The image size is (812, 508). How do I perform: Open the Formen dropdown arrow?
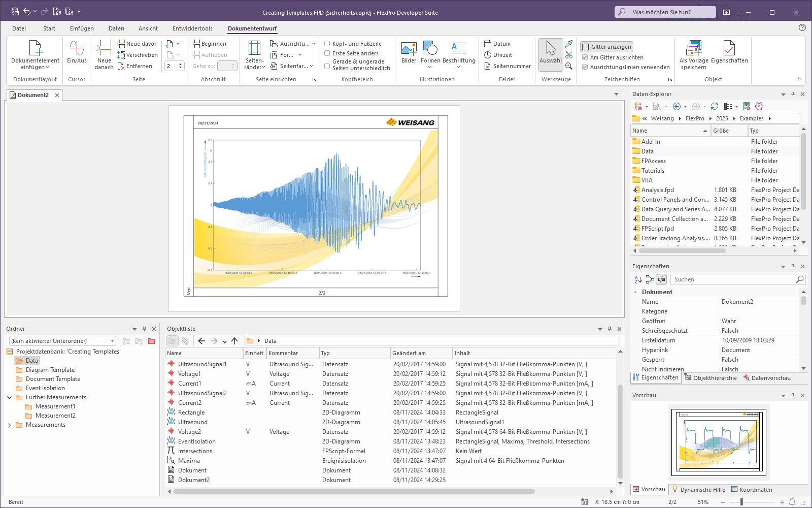[x=430, y=67]
